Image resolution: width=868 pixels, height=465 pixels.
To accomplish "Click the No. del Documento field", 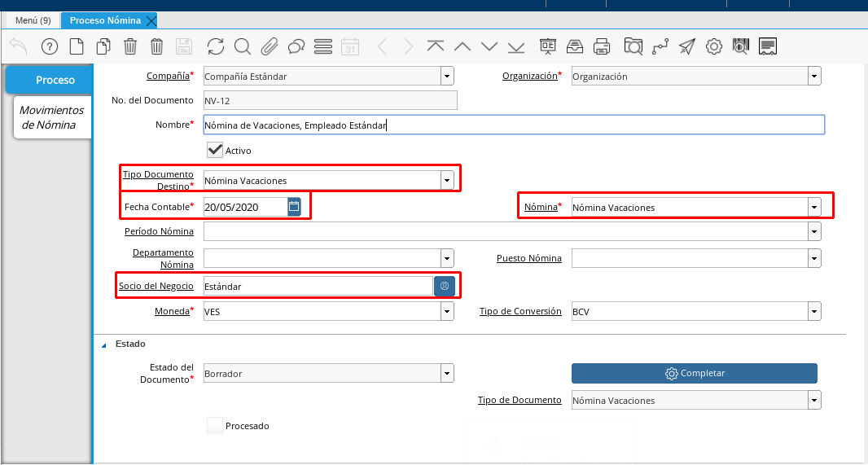I will pos(331,100).
